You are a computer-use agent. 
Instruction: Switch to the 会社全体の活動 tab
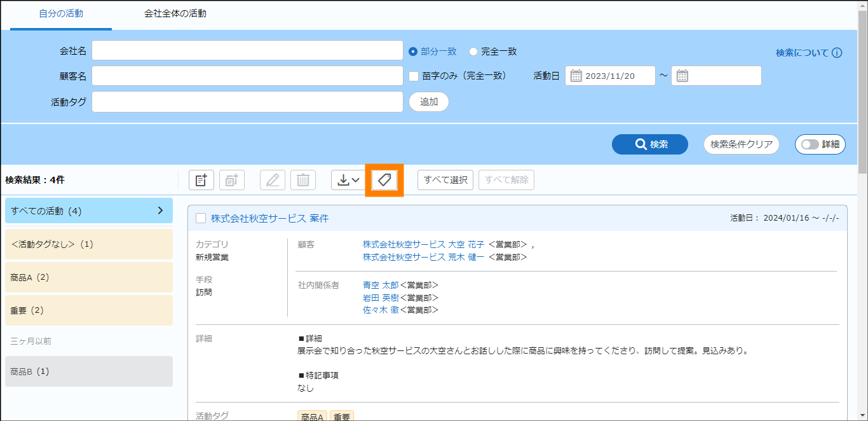[x=175, y=13]
